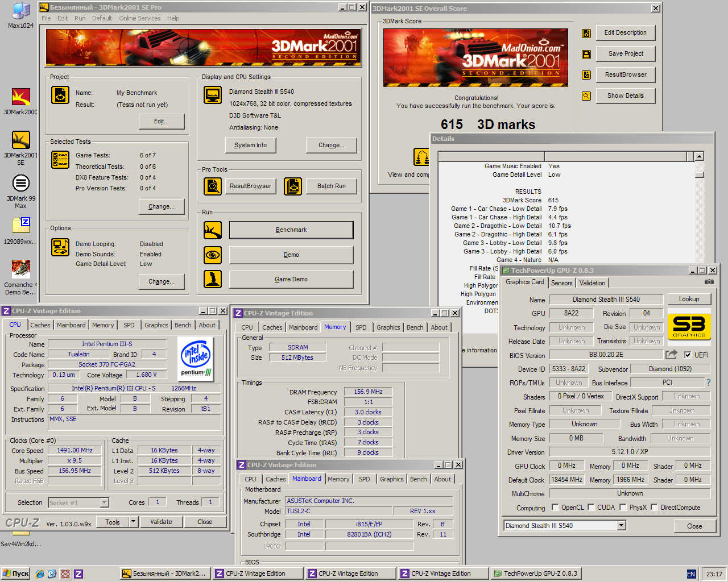Click the icon beside ResultBrowser in Overall Score
Viewport: 728px width, 582px height.
[586, 75]
